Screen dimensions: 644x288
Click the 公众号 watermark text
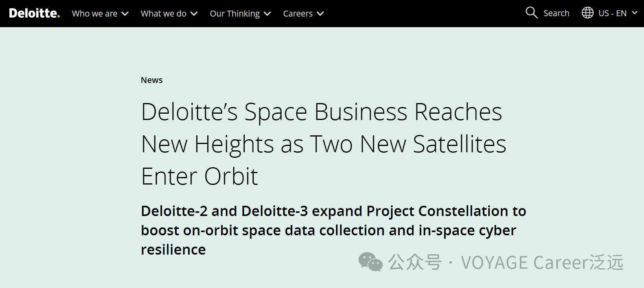(x=415, y=262)
